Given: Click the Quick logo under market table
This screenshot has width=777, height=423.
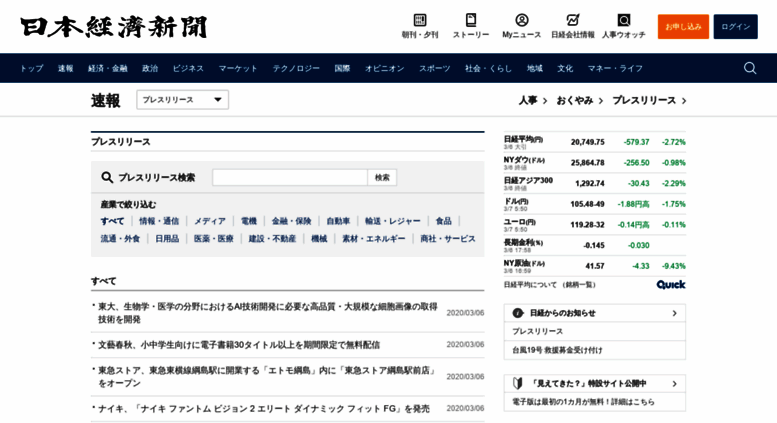Looking at the screenshot, I should [671, 284].
